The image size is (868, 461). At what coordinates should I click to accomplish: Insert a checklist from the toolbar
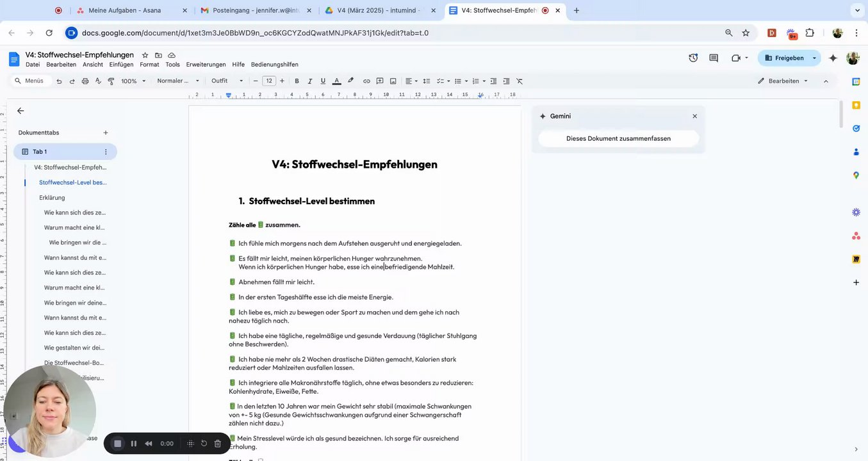tap(440, 81)
